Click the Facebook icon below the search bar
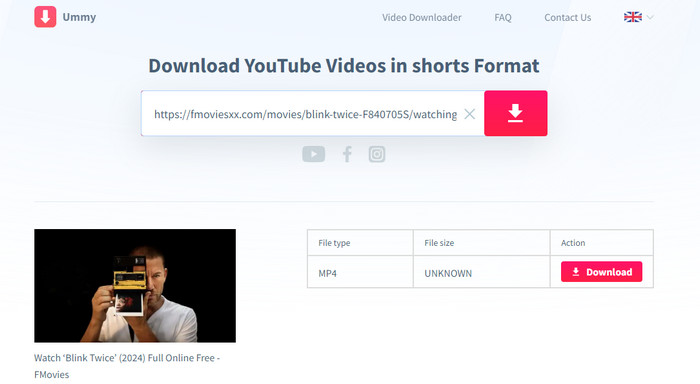The width and height of the screenshot is (700, 384). [347, 154]
